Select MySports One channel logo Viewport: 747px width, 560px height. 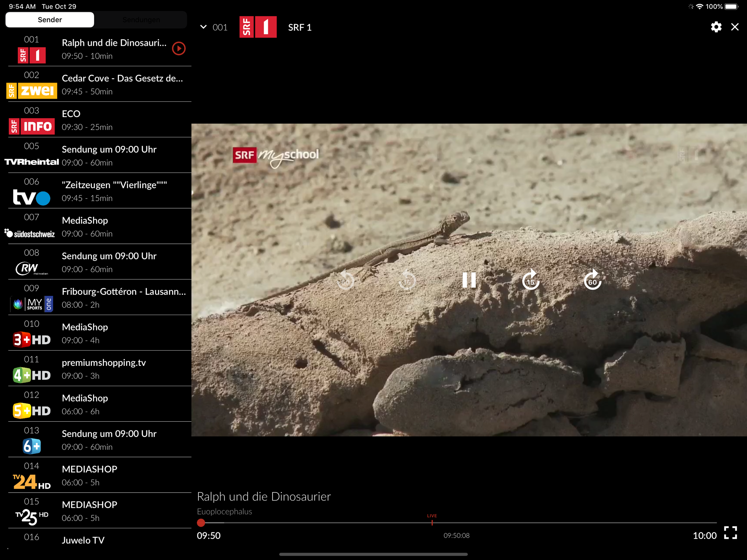pos(32,304)
